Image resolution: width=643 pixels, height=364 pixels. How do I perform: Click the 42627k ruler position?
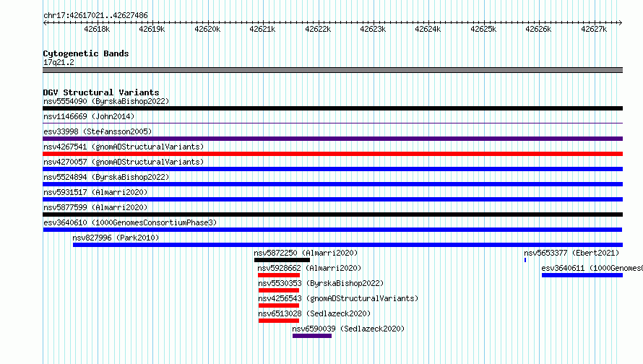[x=594, y=29]
